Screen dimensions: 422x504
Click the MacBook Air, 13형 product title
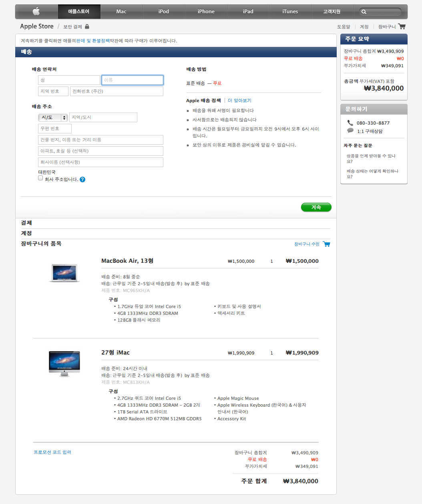[127, 261]
